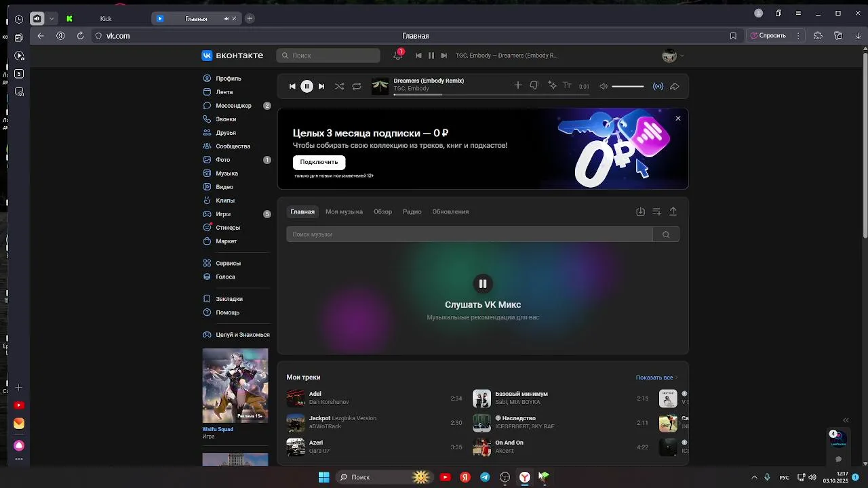The height and width of the screenshot is (488, 868).
Task: Dislike the current track
Action: click(x=534, y=85)
